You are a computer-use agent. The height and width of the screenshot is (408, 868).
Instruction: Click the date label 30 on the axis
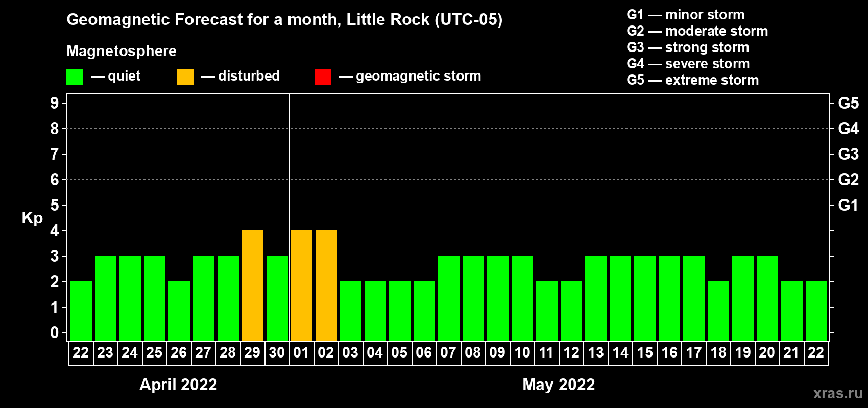pyautogui.click(x=277, y=353)
